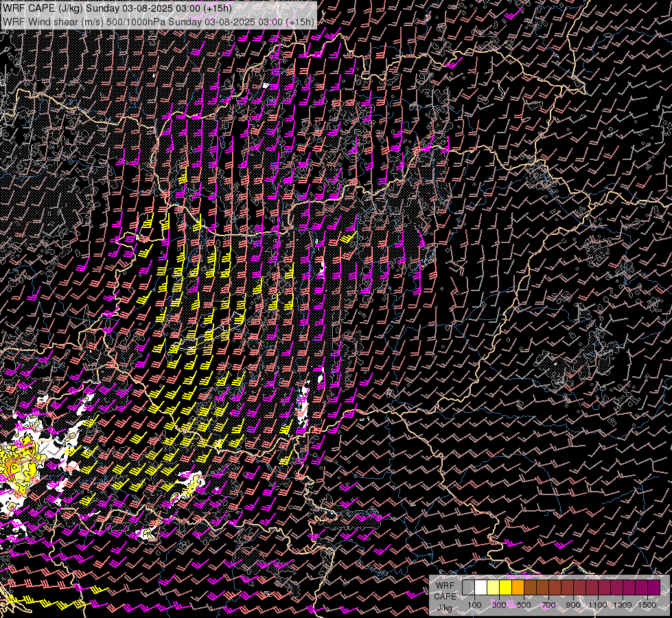This screenshot has height=618, width=672.
Task: Click the legend label 1100
Action: (597, 605)
